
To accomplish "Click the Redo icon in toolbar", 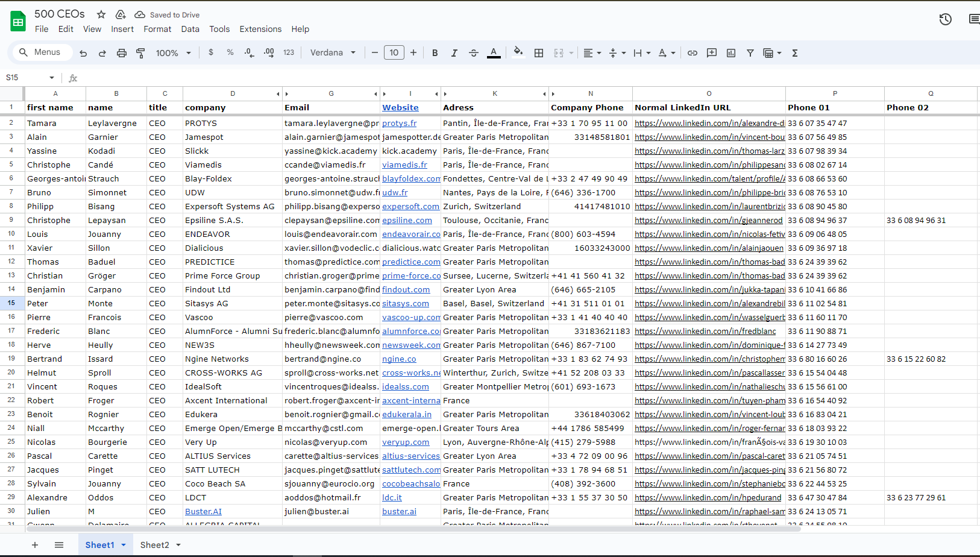I will click(102, 53).
